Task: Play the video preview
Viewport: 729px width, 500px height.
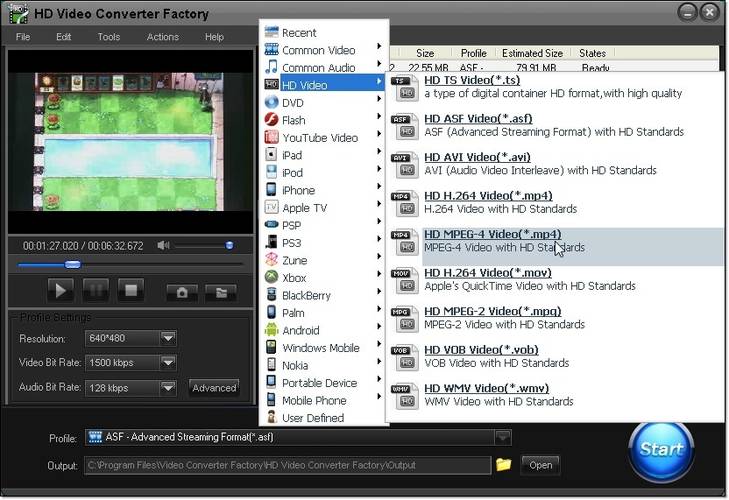Action: click(60, 291)
